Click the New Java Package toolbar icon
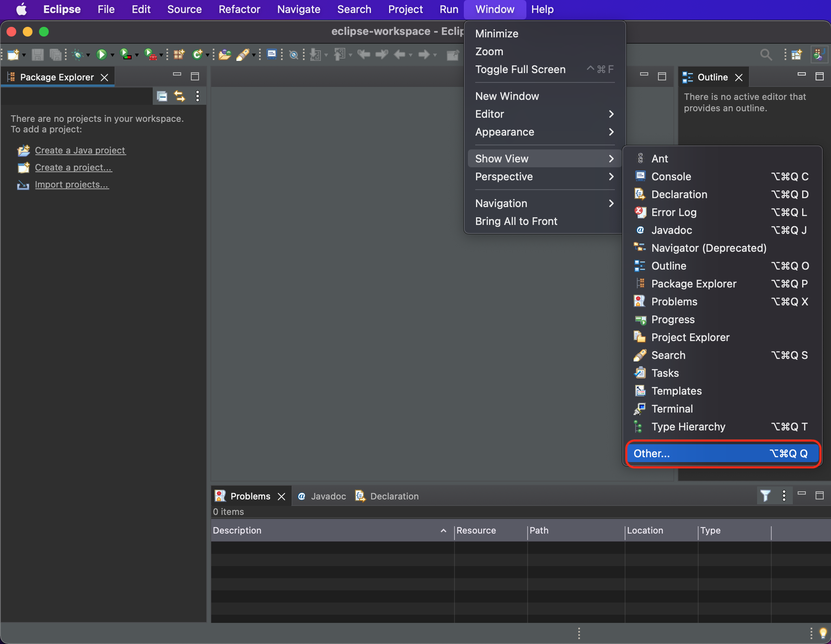 (x=179, y=54)
